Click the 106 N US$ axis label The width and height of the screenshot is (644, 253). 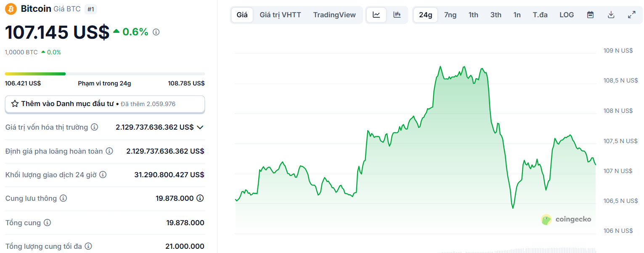click(618, 231)
